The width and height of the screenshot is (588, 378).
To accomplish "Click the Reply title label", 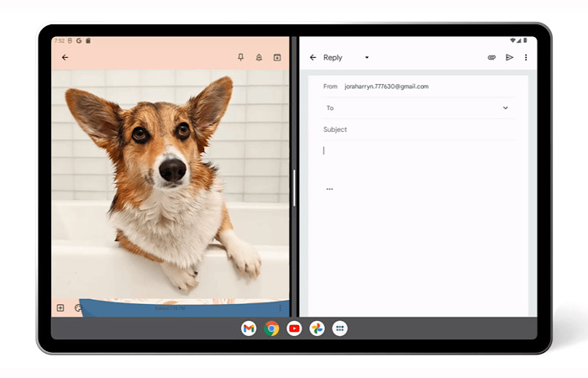I will 333,57.
